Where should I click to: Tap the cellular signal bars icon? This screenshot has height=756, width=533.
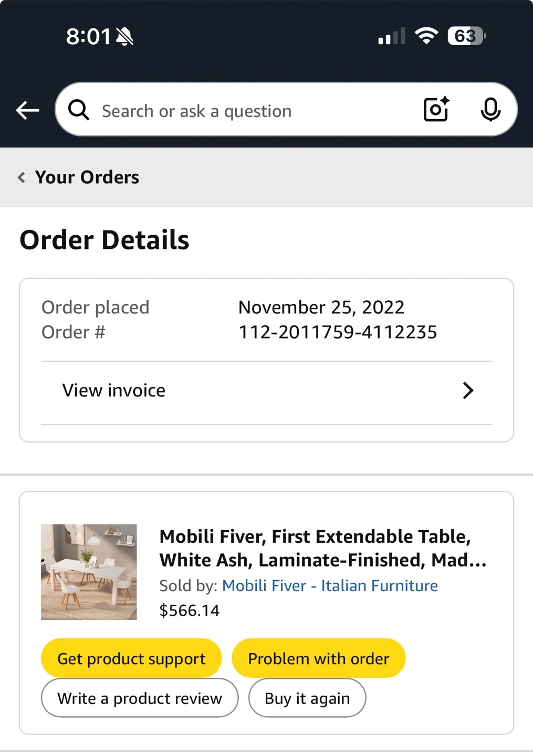[392, 36]
